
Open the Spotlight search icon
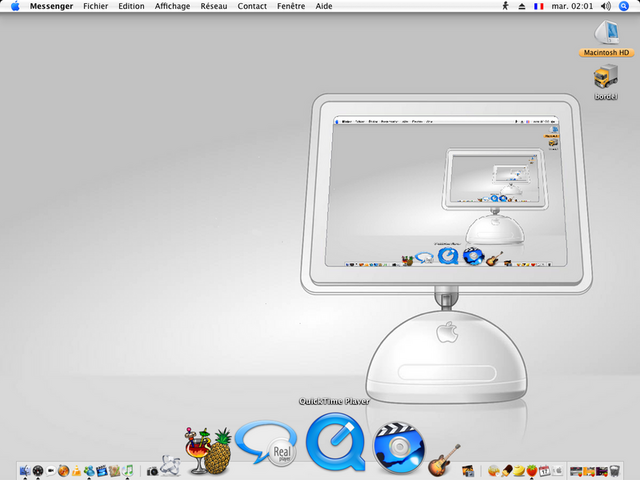coord(626,6)
